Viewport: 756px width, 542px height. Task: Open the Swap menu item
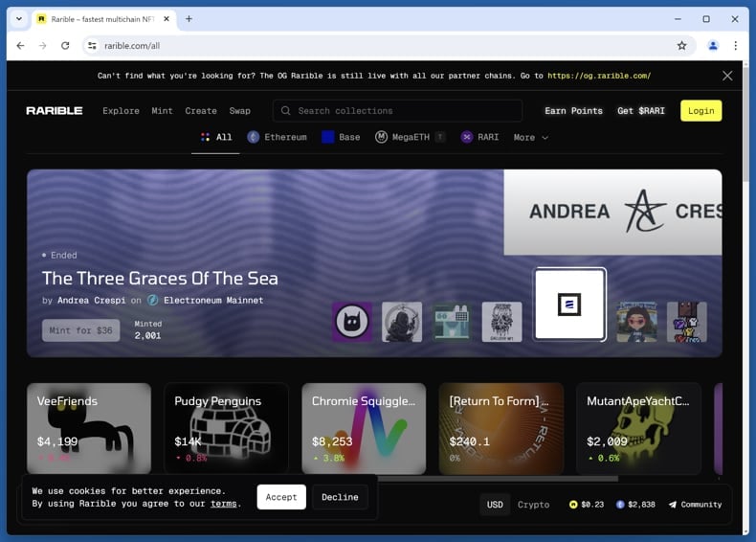click(239, 110)
